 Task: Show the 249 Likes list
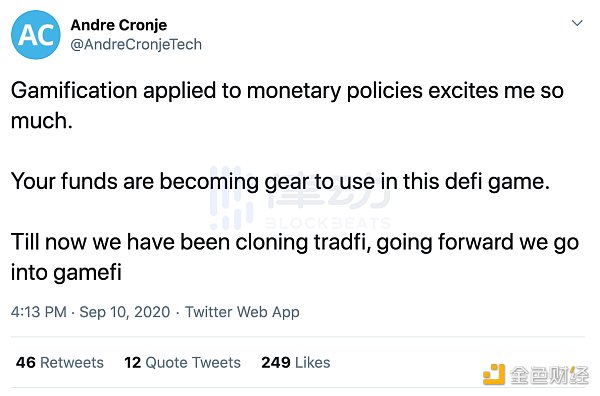[x=295, y=362]
